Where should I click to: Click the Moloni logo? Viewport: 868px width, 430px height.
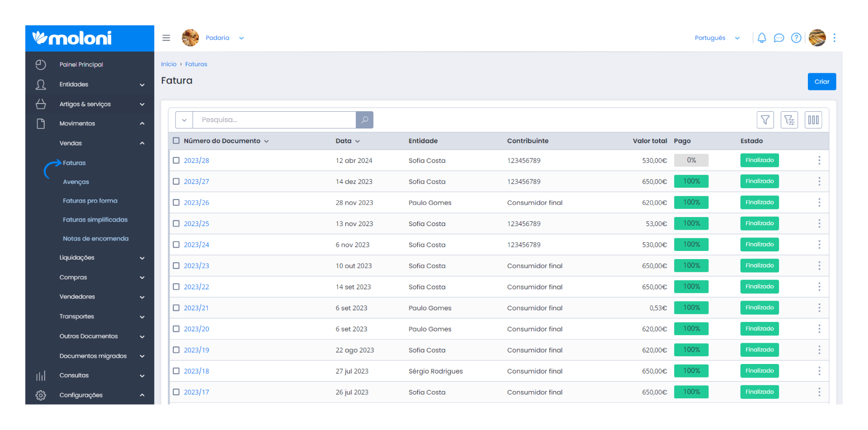[x=72, y=38]
